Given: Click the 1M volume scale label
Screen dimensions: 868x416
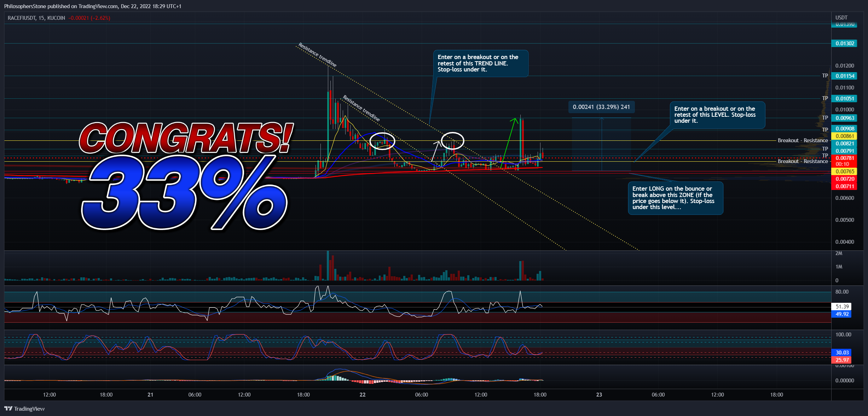Looking at the screenshot, I should 839,267.
